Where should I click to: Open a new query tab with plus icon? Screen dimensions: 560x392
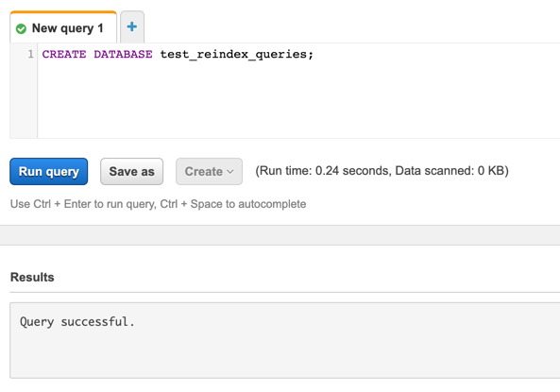(x=132, y=26)
